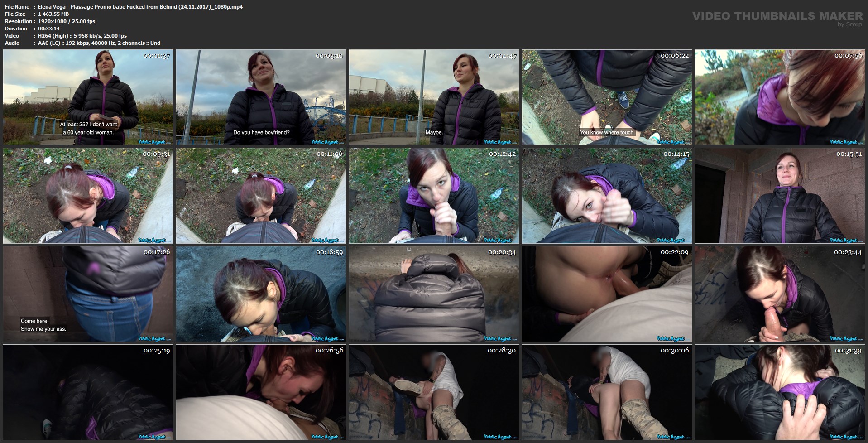The width and height of the screenshot is (868, 443).
Task: Select the 00:07:56 timestamp label
Action: click(x=848, y=56)
